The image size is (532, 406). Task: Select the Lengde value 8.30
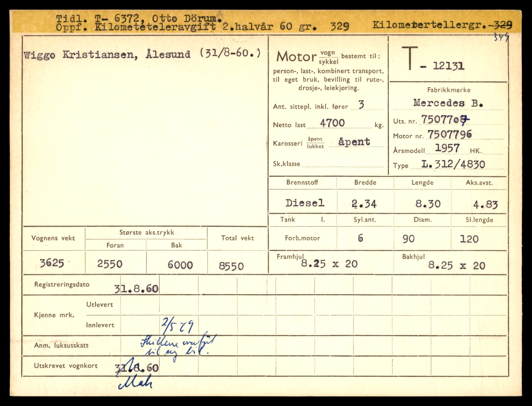click(428, 204)
